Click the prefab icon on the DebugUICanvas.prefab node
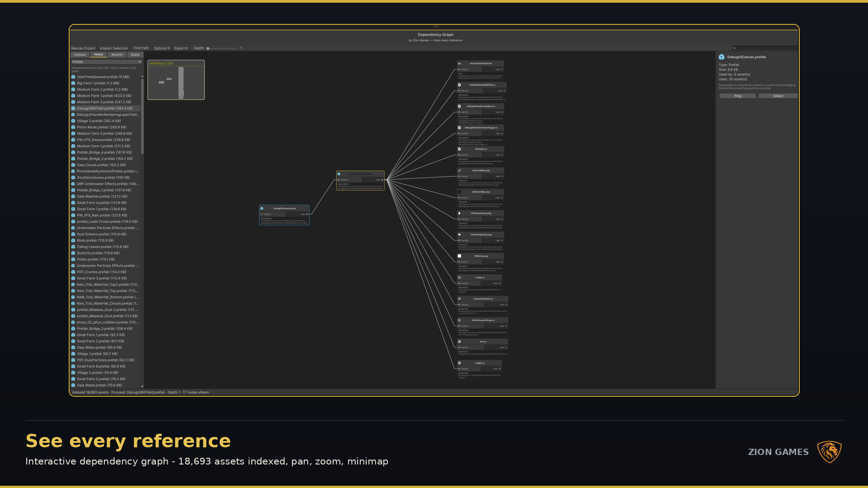 (x=262, y=208)
